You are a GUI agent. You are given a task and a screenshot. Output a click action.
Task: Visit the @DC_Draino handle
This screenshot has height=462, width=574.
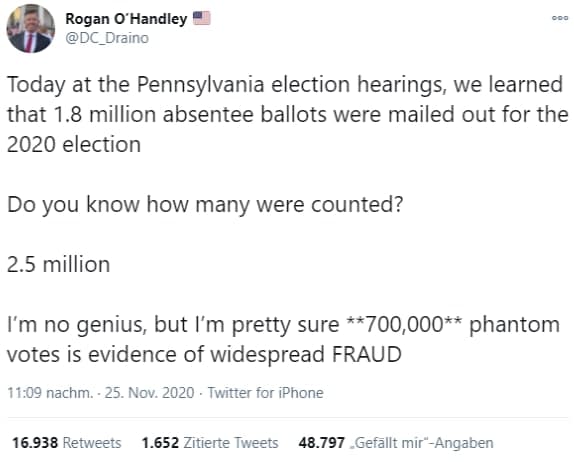click(107, 38)
